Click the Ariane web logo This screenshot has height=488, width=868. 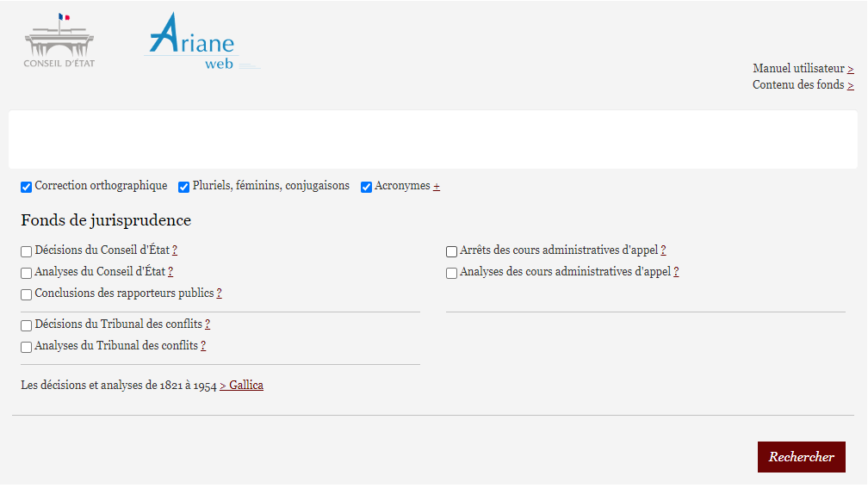201,41
